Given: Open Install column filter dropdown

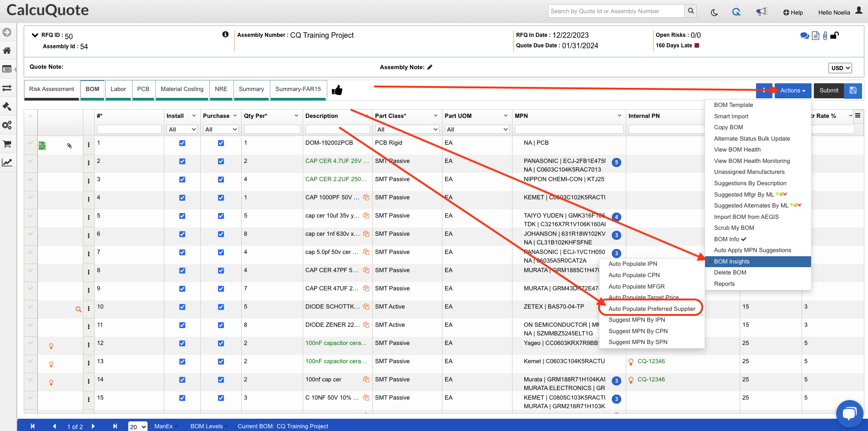Looking at the screenshot, I should coord(182,129).
